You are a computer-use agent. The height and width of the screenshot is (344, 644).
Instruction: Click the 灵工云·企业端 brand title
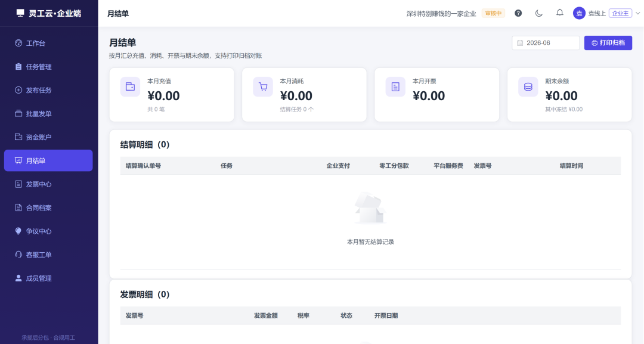pyautogui.click(x=55, y=13)
